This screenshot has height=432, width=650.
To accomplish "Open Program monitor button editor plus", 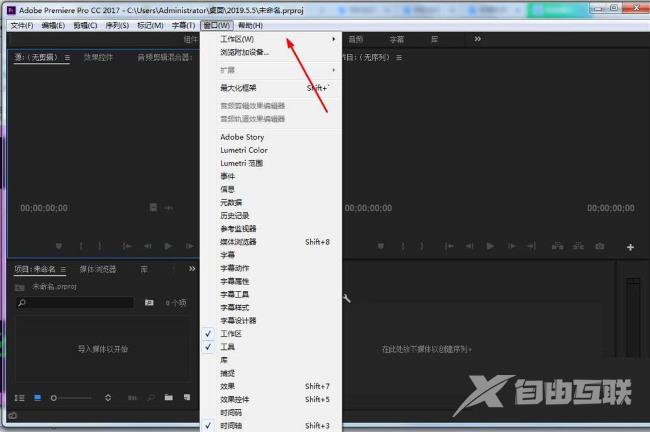I will point(630,247).
